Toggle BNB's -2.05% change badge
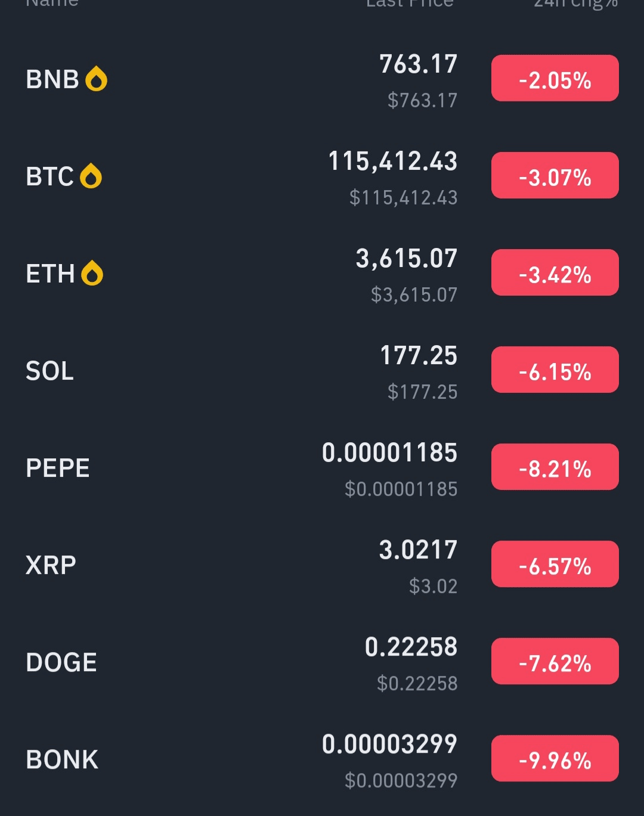The width and height of the screenshot is (644, 816). pyautogui.click(x=555, y=79)
